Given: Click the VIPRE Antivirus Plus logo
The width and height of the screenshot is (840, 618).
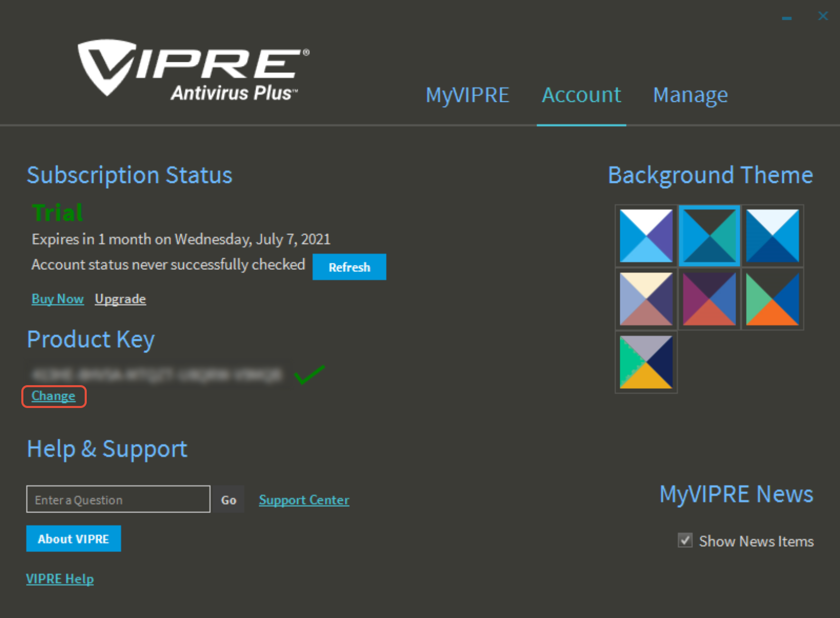Looking at the screenshot, I should coord(193,70).
